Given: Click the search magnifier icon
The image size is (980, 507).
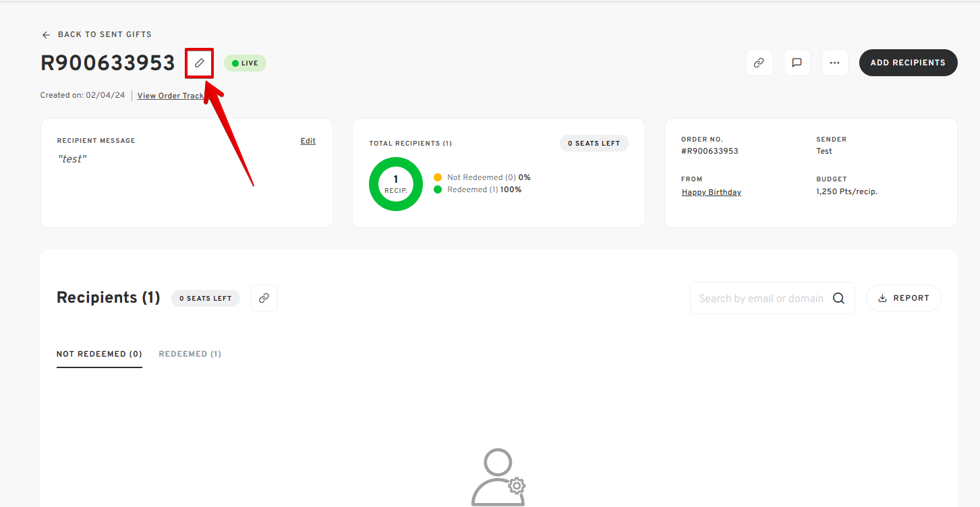Looking at the screenshot, I should [838, 298].
